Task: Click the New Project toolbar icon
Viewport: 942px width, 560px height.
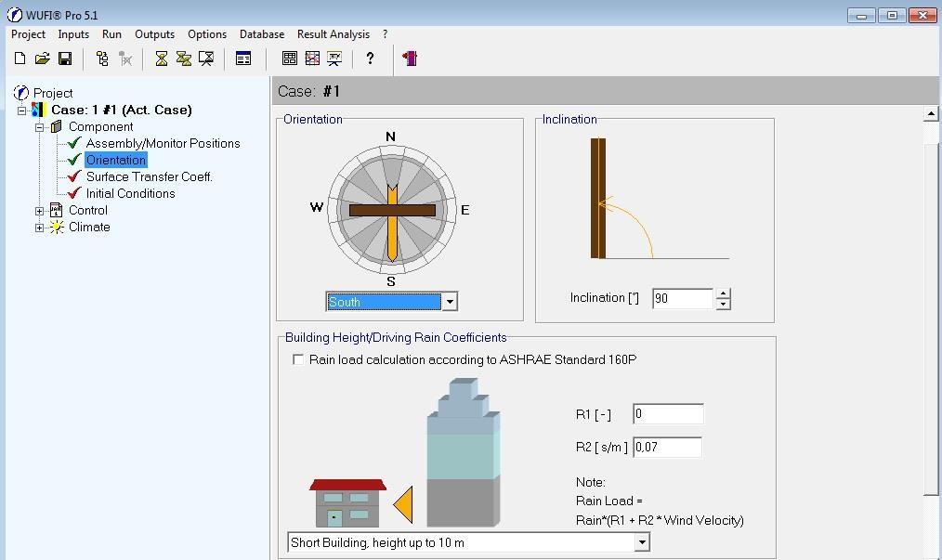Action: [x=20, y=59]
